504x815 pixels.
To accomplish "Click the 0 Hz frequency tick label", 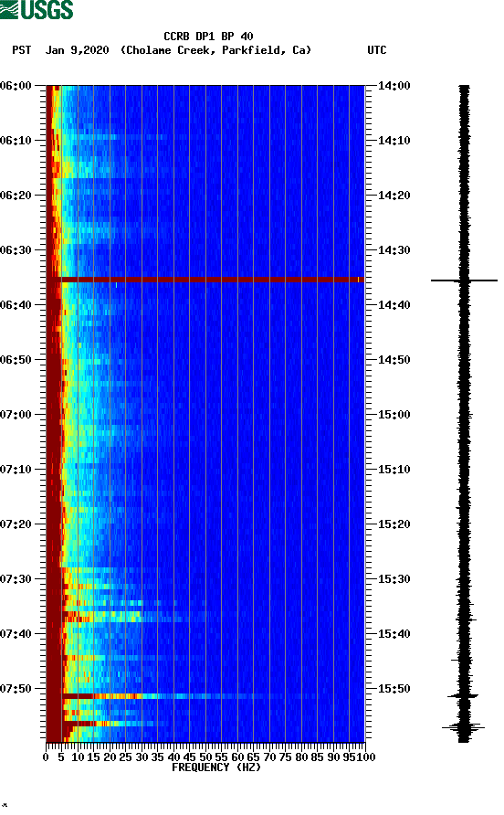I will [46, 757].
